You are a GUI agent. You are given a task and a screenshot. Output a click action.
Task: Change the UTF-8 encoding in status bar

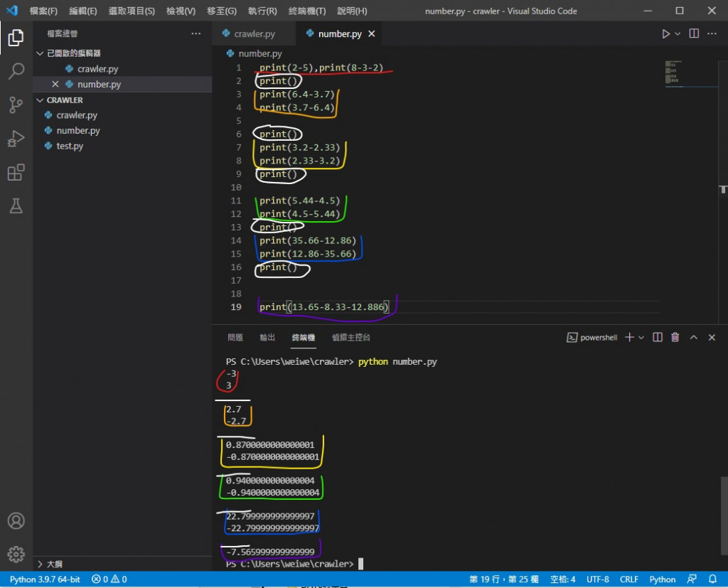tap(597, 579)
